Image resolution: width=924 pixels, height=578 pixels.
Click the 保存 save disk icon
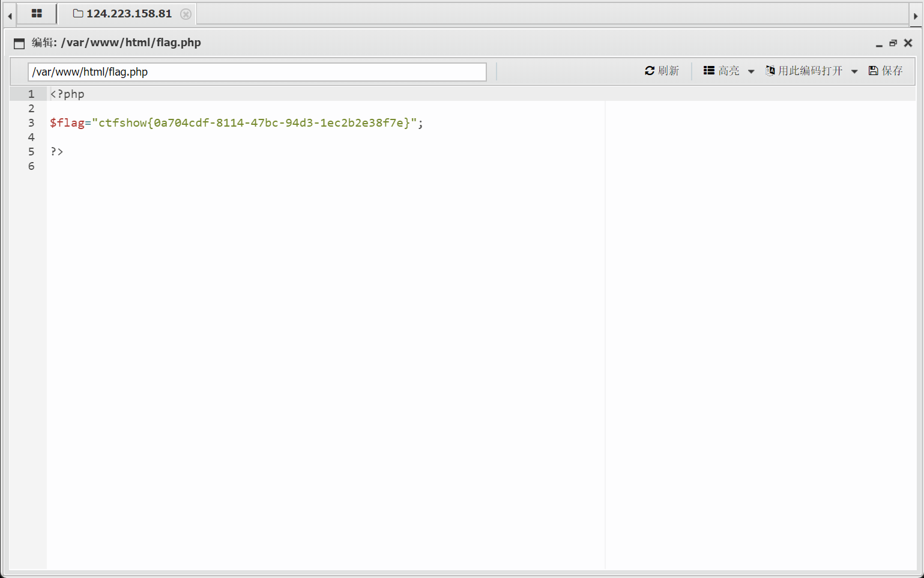(x=874, y=71)
